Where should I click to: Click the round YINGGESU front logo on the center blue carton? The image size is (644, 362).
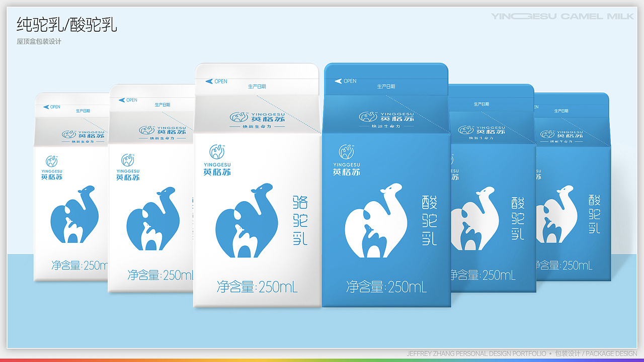[x=347, y=160]
